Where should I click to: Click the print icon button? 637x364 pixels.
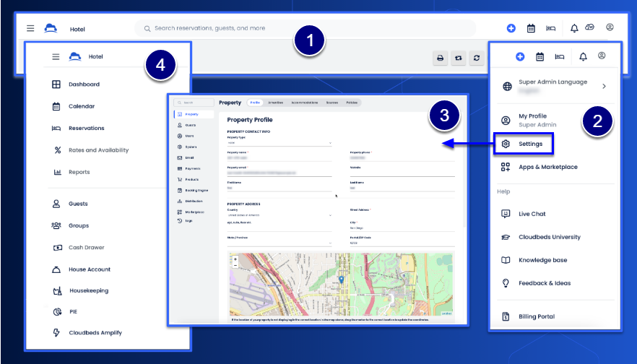coord(439,58)
